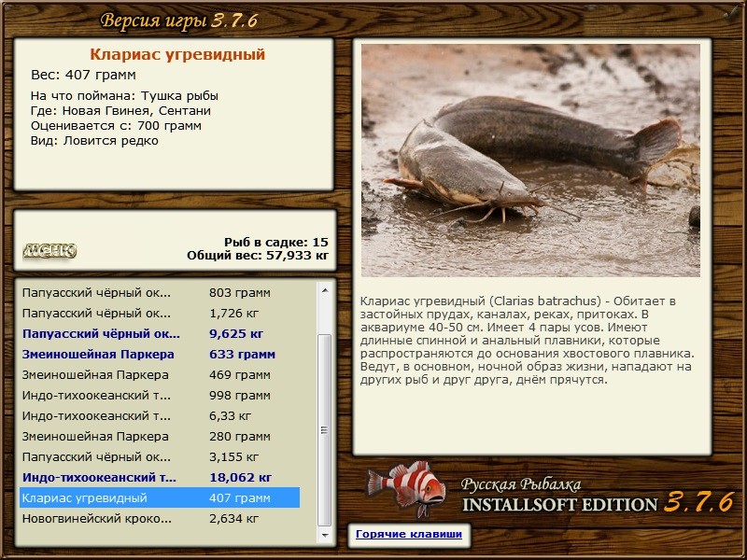
Task: Click the Версия игры 3.7.6 title text
Action: point(179,21)
